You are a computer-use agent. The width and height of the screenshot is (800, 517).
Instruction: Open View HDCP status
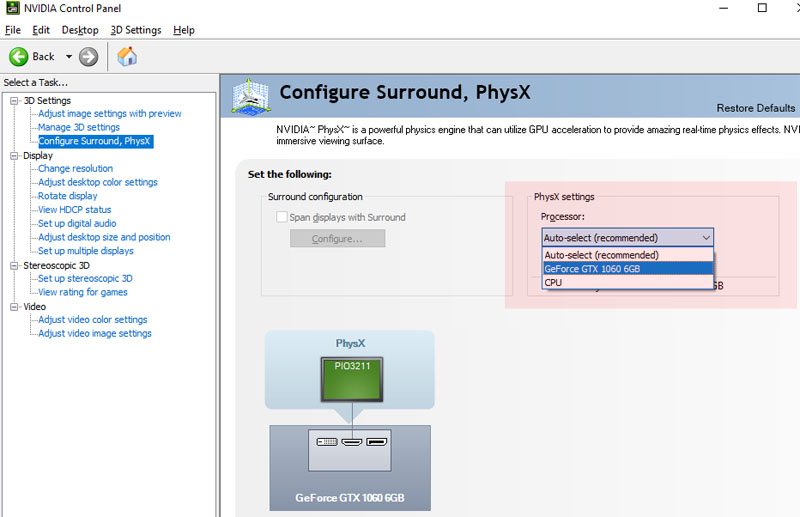[x=74, y=210]
